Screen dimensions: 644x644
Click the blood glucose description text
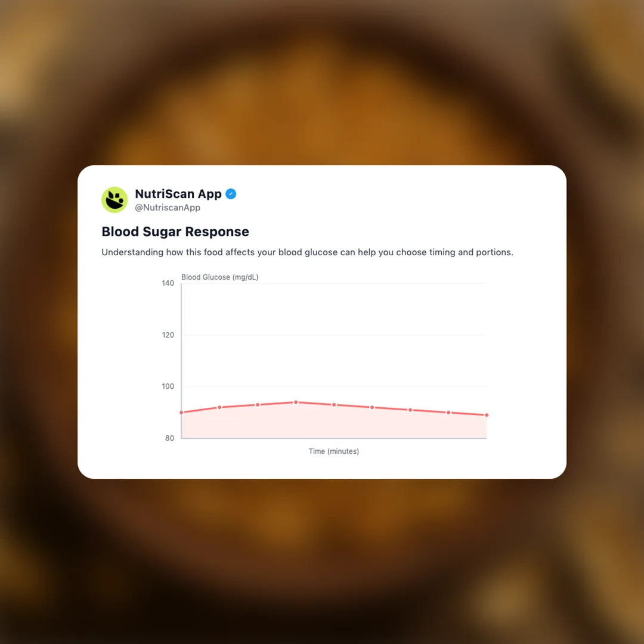point(307,252)
